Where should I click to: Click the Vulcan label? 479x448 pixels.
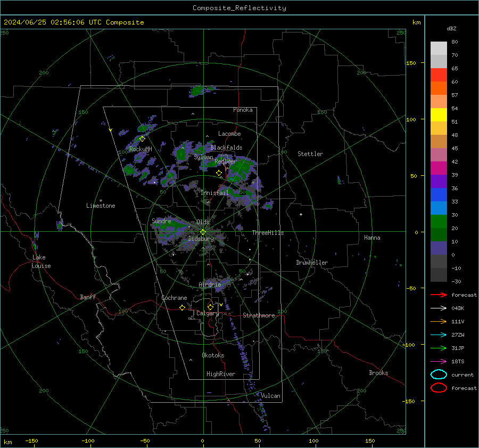pyautogui.click(x=270, y=396)
